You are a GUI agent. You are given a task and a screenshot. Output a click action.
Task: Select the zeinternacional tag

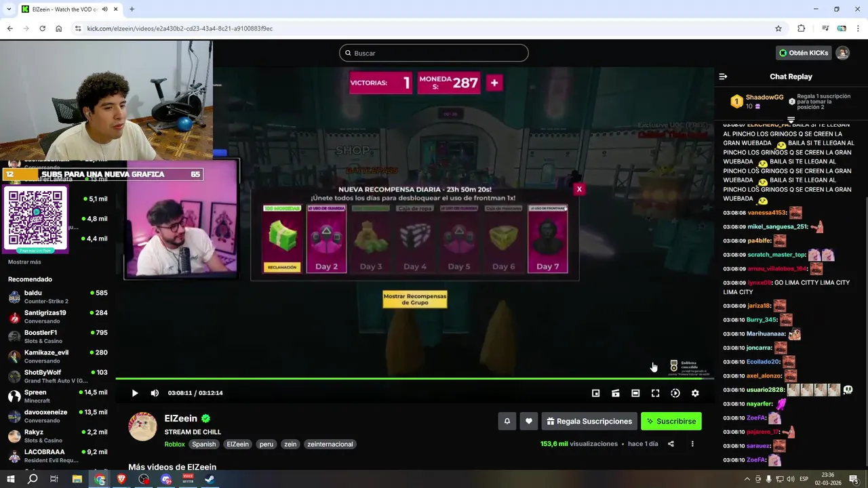[330, 445]
